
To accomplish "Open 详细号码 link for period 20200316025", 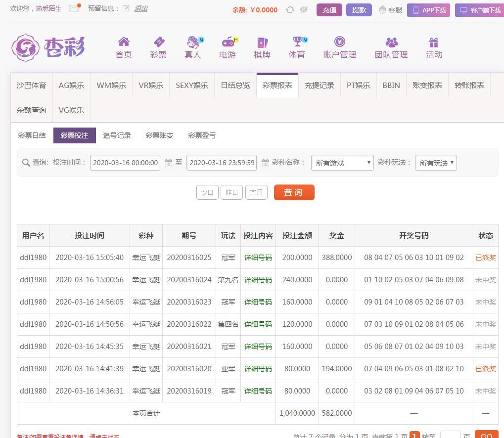I will [258, 258].
